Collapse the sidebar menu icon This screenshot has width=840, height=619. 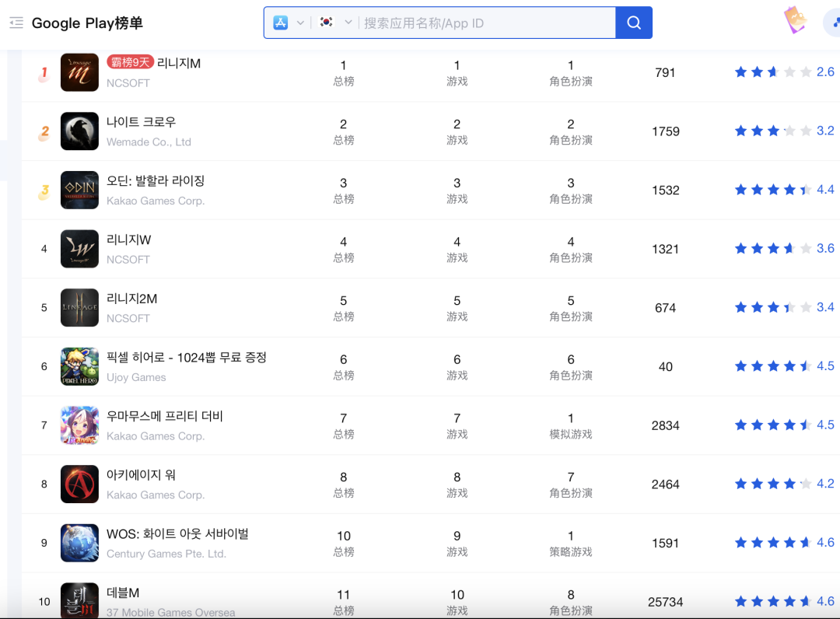(x=16, y=23)
